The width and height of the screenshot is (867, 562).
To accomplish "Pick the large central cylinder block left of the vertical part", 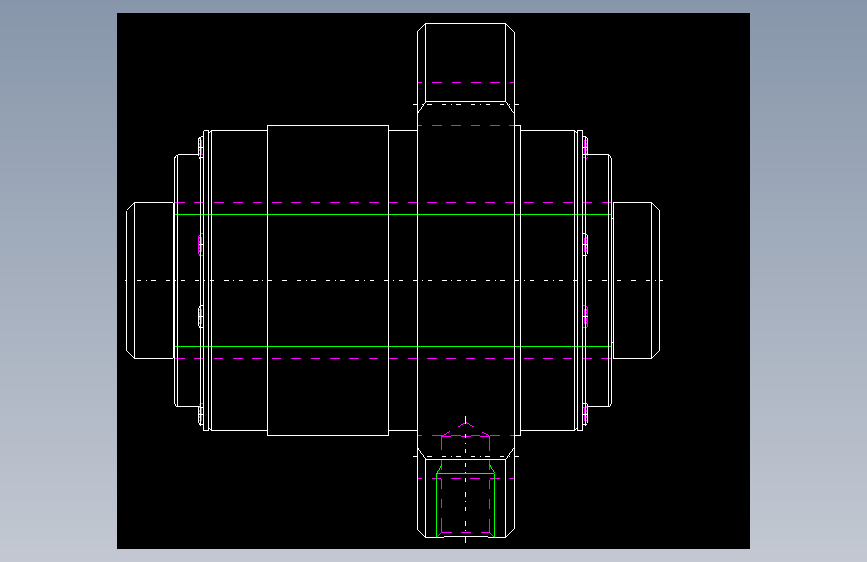I will click(x=328, y=280).
